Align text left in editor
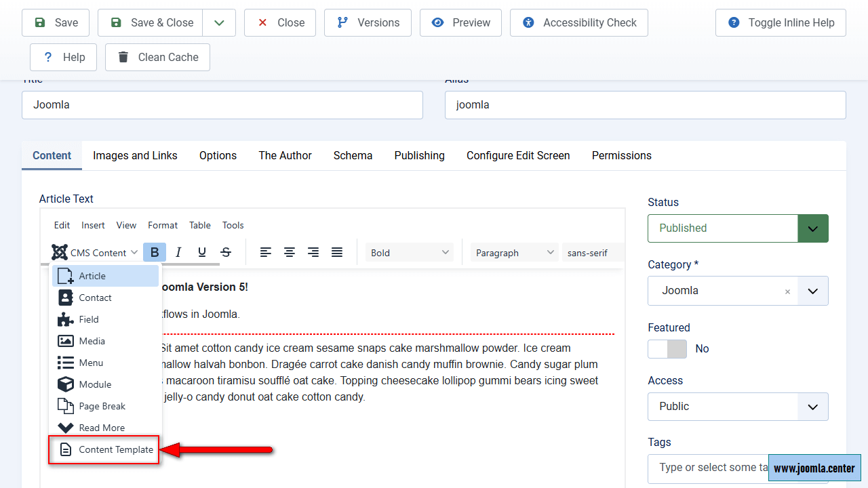This screenshot has height=488, width=868. 266,253
